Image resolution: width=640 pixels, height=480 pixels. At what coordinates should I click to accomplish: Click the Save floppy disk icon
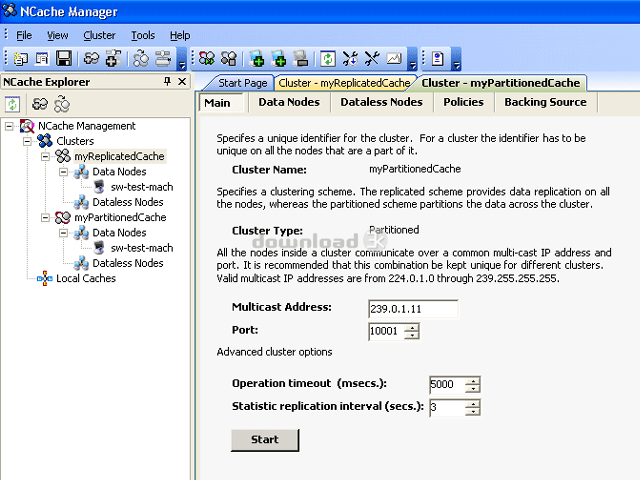click(64, 59)
